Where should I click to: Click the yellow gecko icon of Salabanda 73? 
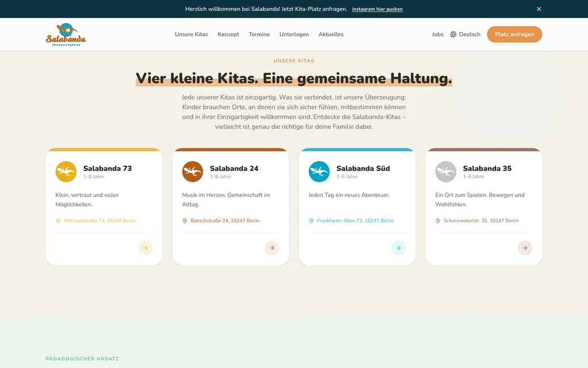tap(66, 171)
